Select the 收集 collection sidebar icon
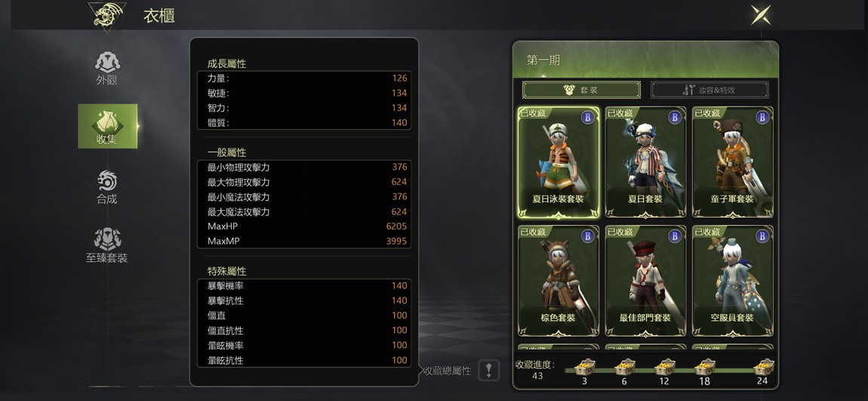 [x=107, y=125]
